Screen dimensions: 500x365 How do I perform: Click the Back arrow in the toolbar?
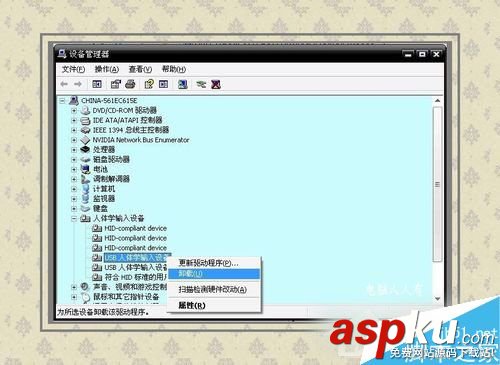[x=64, y=84]
